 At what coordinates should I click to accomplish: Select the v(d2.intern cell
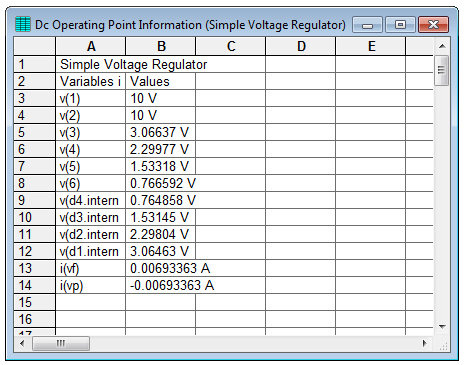pos(91,234)
